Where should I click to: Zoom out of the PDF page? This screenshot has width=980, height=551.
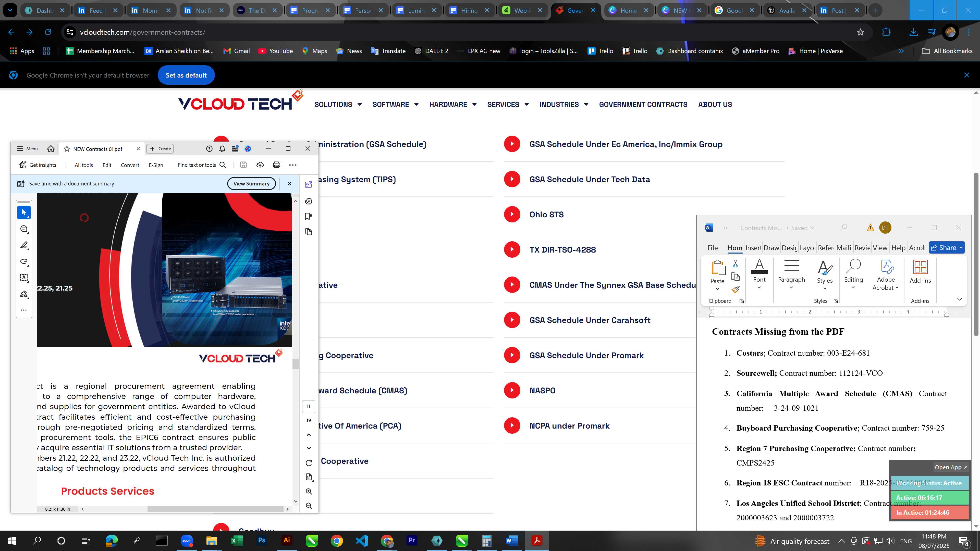click(x=309, y=506)
